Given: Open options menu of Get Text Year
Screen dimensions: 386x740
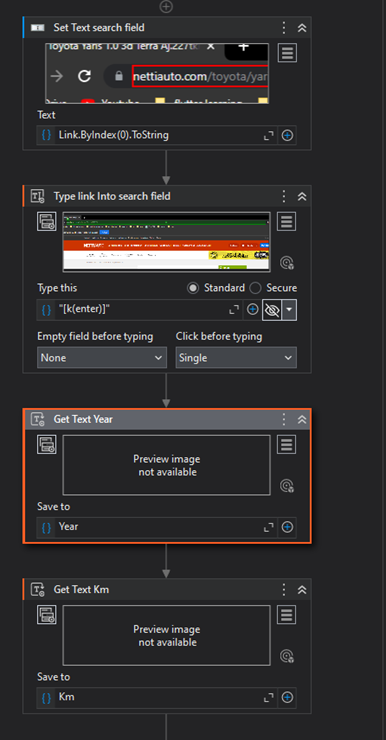Looking at the screenshot, I should pyautogui.click(x=284, y=419).
